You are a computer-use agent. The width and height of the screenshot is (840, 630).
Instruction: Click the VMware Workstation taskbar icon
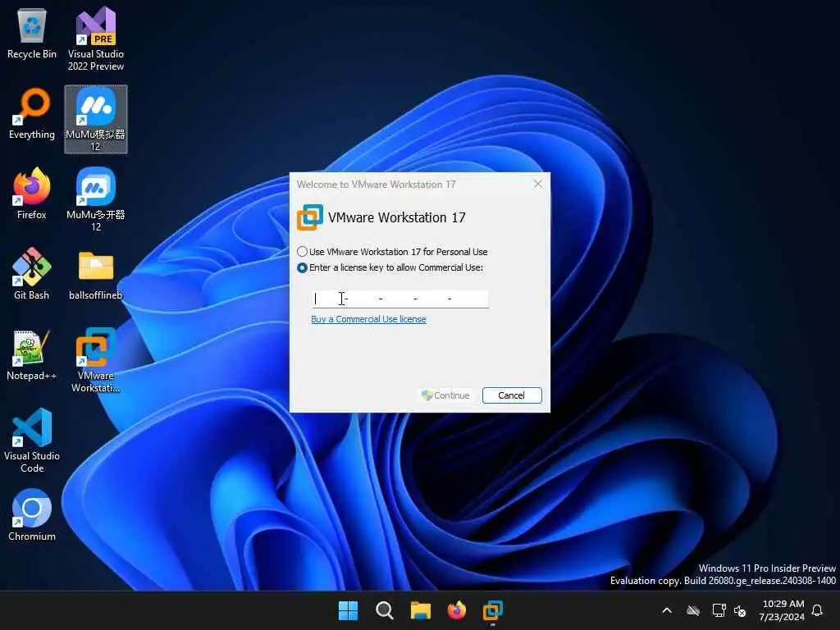pos(493,610)
